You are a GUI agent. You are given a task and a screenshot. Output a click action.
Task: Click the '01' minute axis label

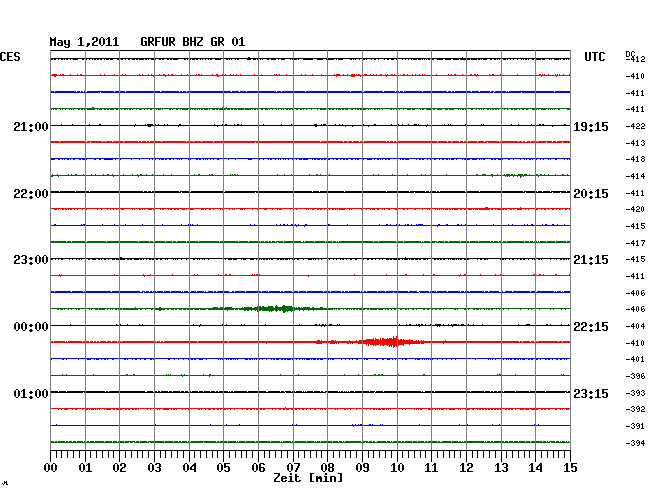click(85, 468)
